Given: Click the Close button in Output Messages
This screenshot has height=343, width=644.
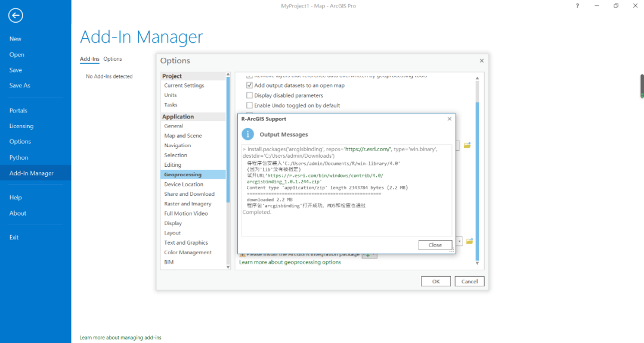Looking at the screenshot, I should (x=435, y=245).
